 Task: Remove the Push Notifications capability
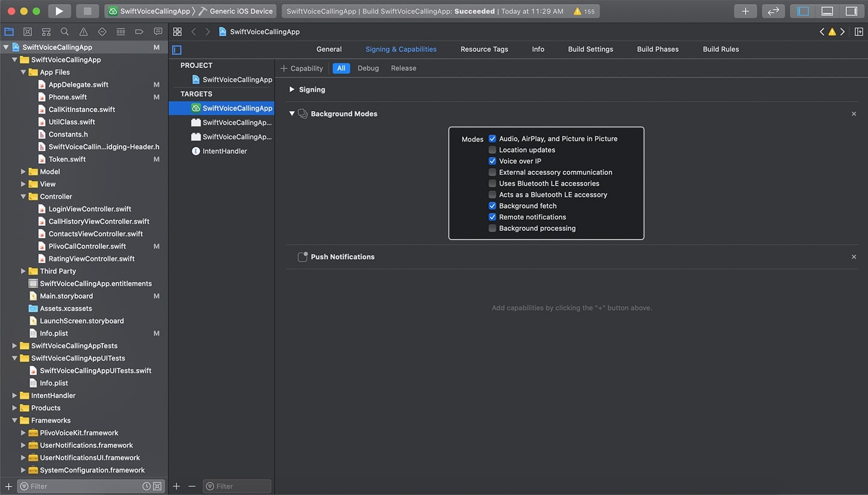(854, 257)
